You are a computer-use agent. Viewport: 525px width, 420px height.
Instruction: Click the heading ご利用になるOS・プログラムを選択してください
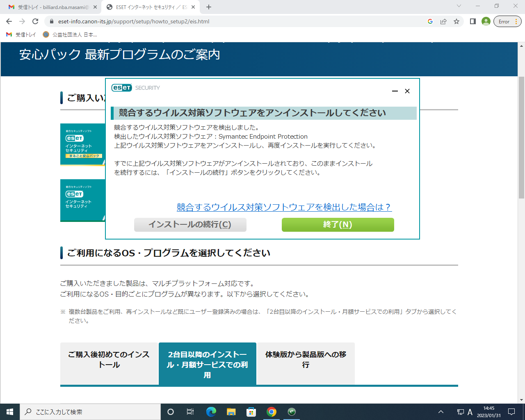click(x=169, y=253)
